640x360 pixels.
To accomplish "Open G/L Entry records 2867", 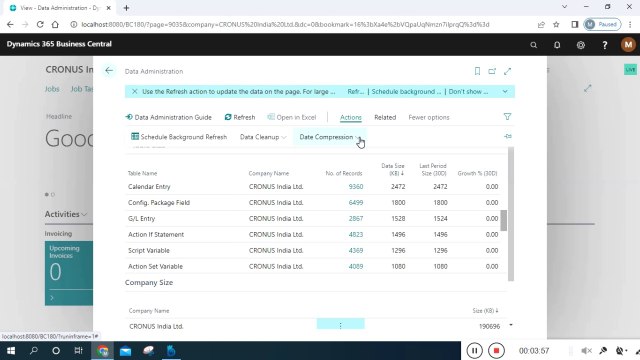I will click(356, 218).
